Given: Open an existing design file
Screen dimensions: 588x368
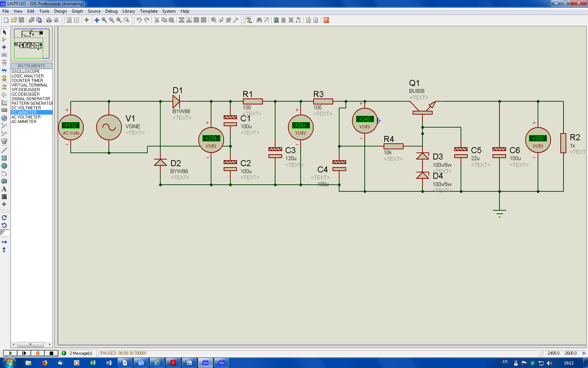Looking at the screenshot, I should point(14,20).
